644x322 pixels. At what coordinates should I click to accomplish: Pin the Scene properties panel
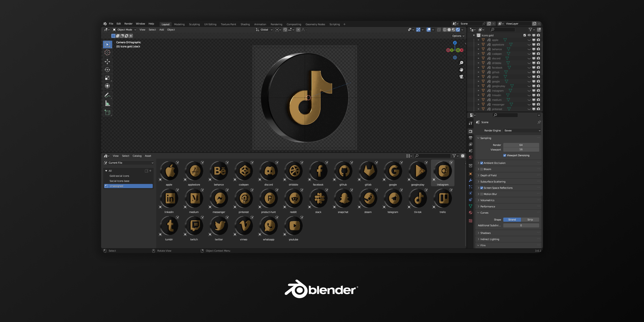pyautogui.click(x=539, y=122)
